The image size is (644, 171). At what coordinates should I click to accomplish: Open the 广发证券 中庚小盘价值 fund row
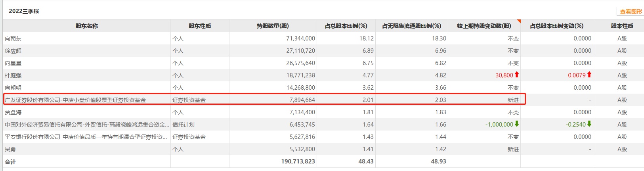click(75, 100)
